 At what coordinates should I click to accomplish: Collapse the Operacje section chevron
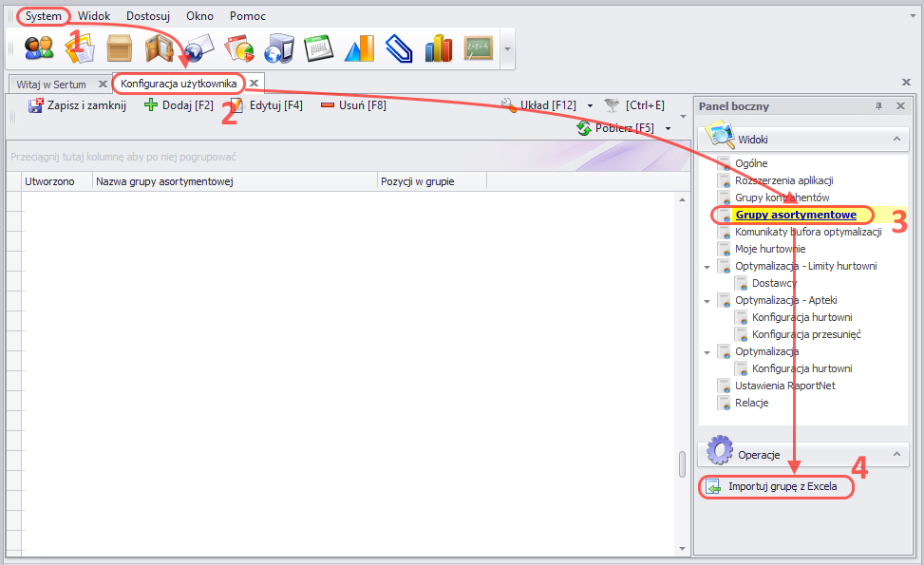895,455
